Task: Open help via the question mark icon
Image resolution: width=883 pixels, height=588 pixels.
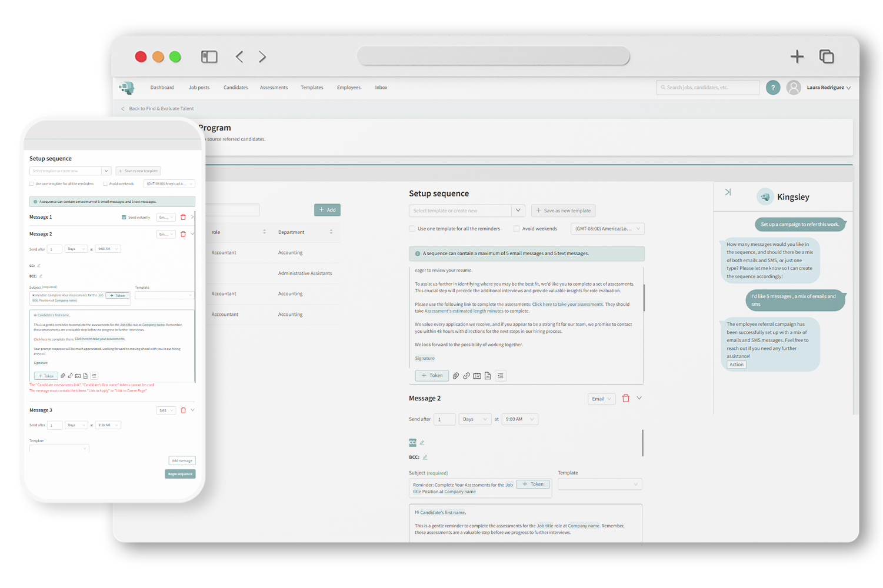Action: (773, 87)
